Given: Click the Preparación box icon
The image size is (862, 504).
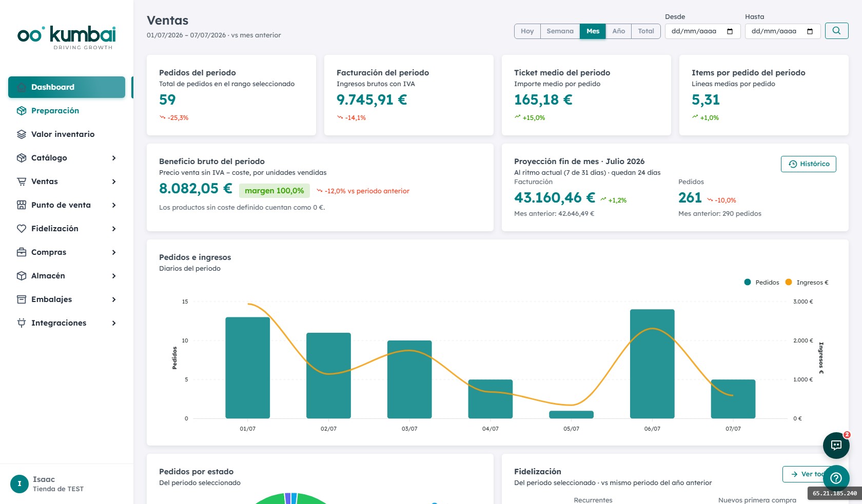Looking at the screenshot, I should [x=22, y=111].
